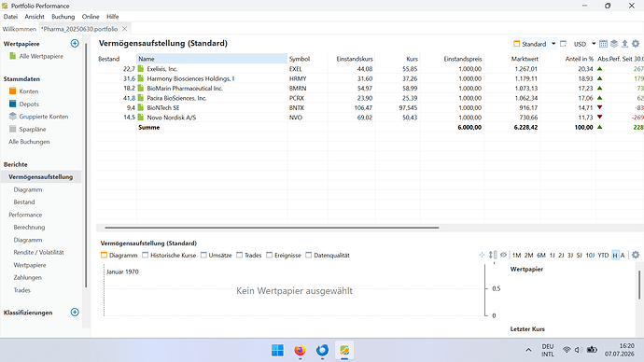Click the document icon next to Novo Nordisk A/S

coord(141,117)
